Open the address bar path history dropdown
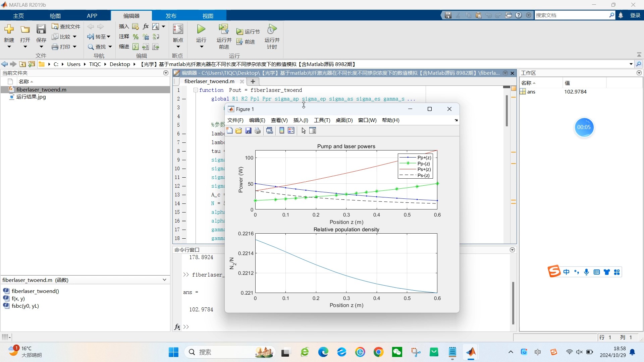Viewport: 644px width, 362px height. (631, 64)
